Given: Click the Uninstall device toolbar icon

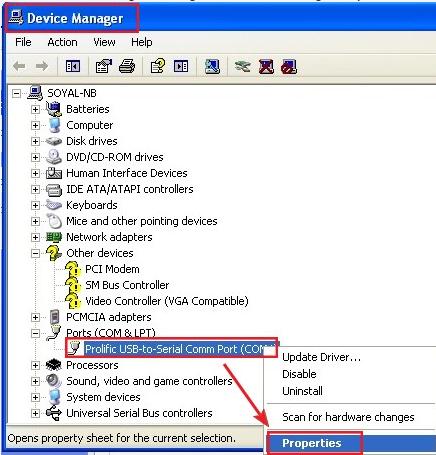Looking at the screenshot, I should coord(266,66).
